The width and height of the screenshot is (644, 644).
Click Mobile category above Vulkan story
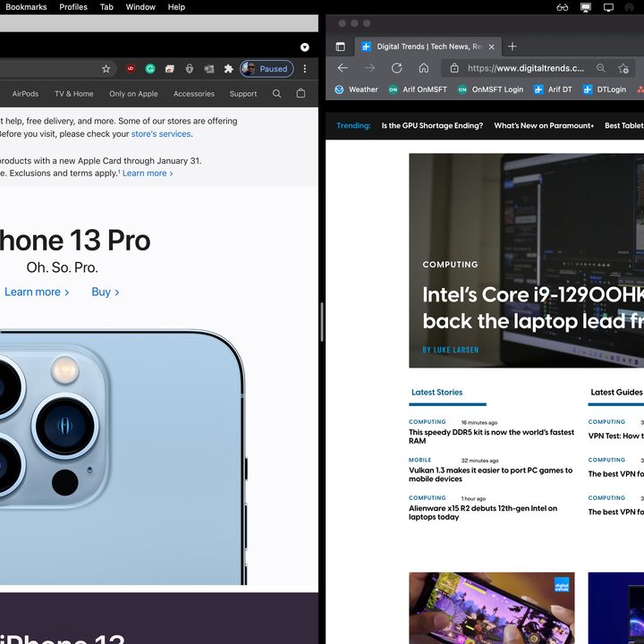click(419, 460)
